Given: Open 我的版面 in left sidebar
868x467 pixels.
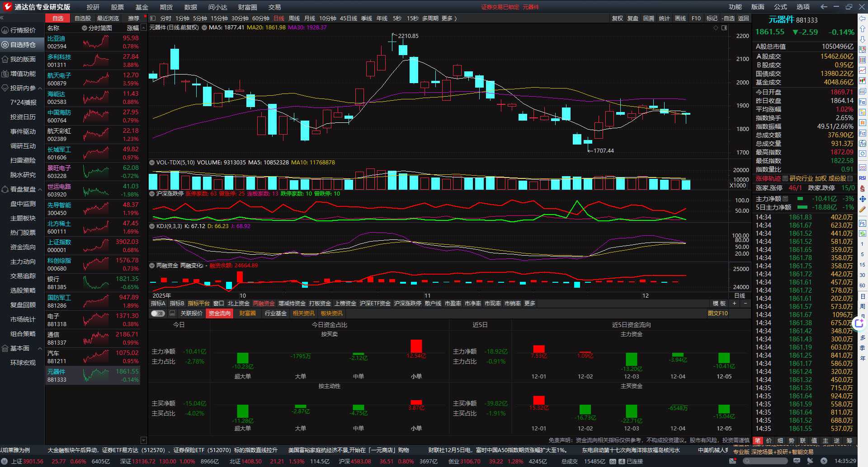Looking at the screenshot, I should click(x=23, y=59).
